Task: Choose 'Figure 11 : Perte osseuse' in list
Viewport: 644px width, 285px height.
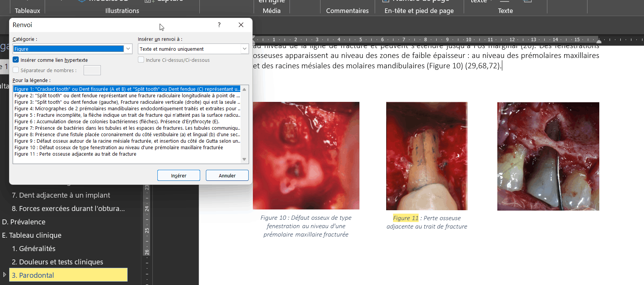Action: [127, 154]
